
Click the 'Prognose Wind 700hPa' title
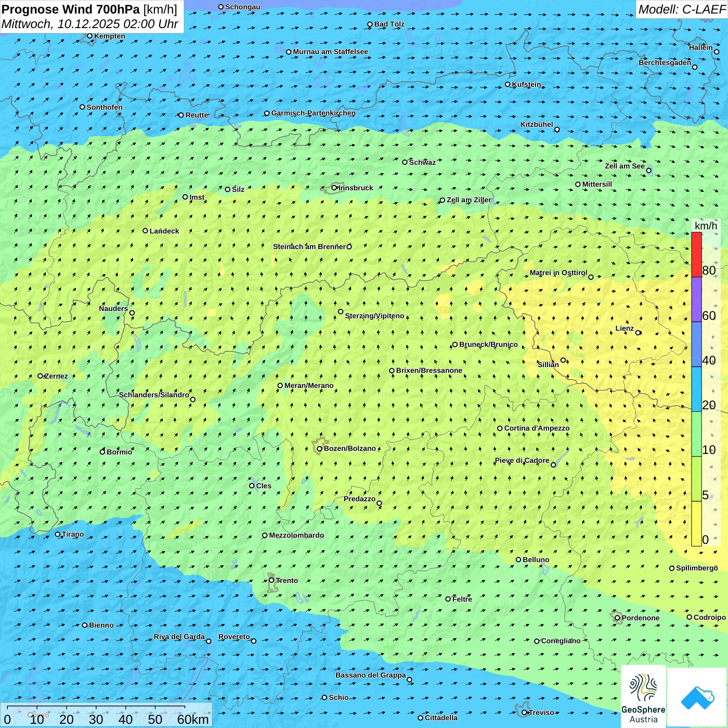71,9
